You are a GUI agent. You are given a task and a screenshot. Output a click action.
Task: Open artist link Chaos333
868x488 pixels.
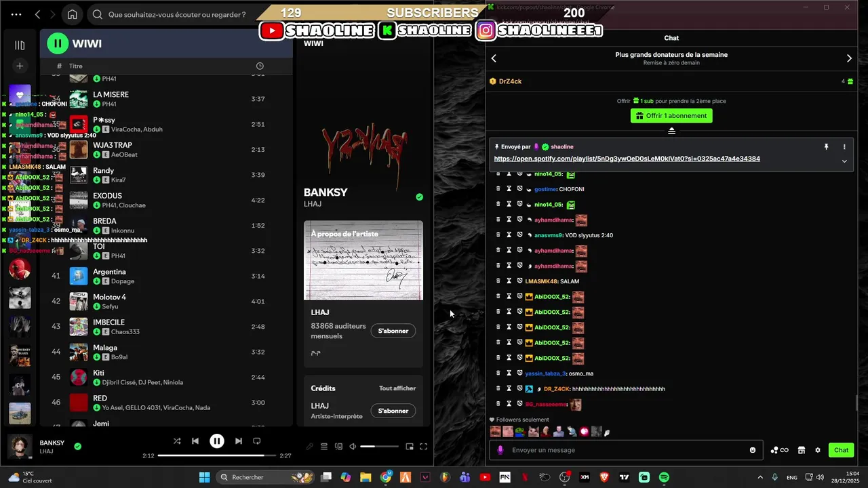125,331
